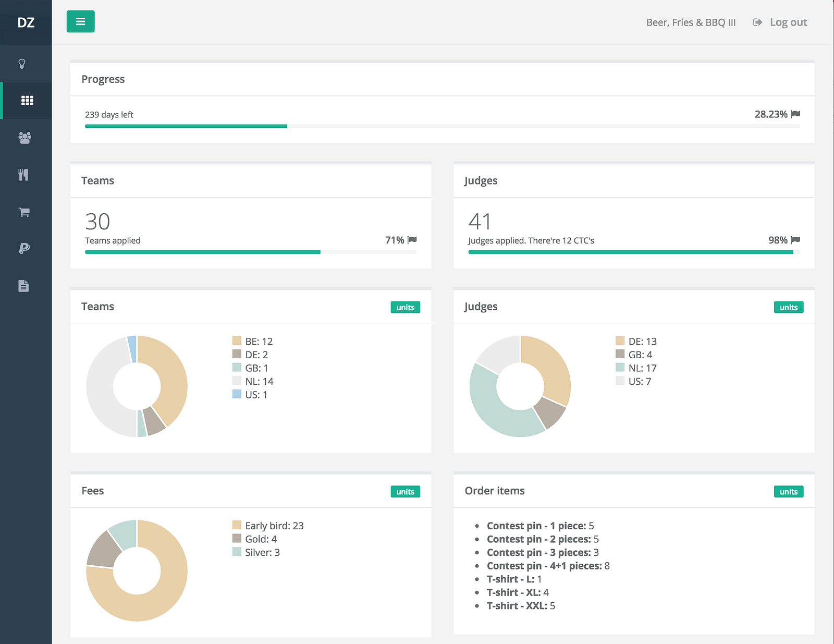Click the PayPal sidebar icon

24,249
